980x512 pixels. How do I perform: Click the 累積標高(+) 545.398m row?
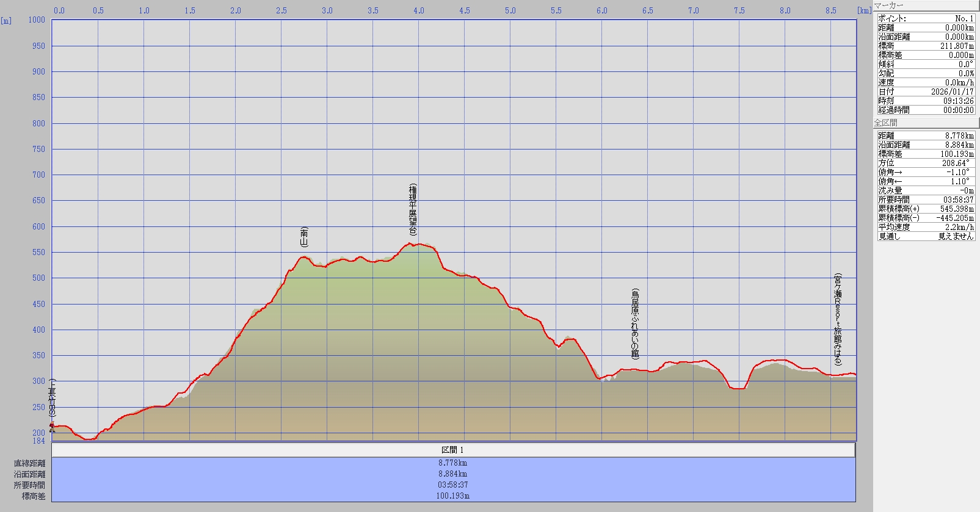click(926, 209)
